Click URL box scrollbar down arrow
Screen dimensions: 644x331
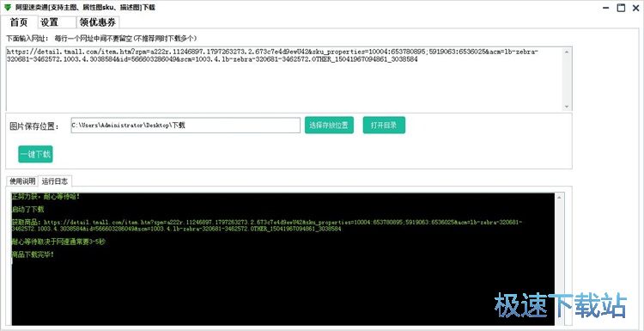[x=567, y=106]
